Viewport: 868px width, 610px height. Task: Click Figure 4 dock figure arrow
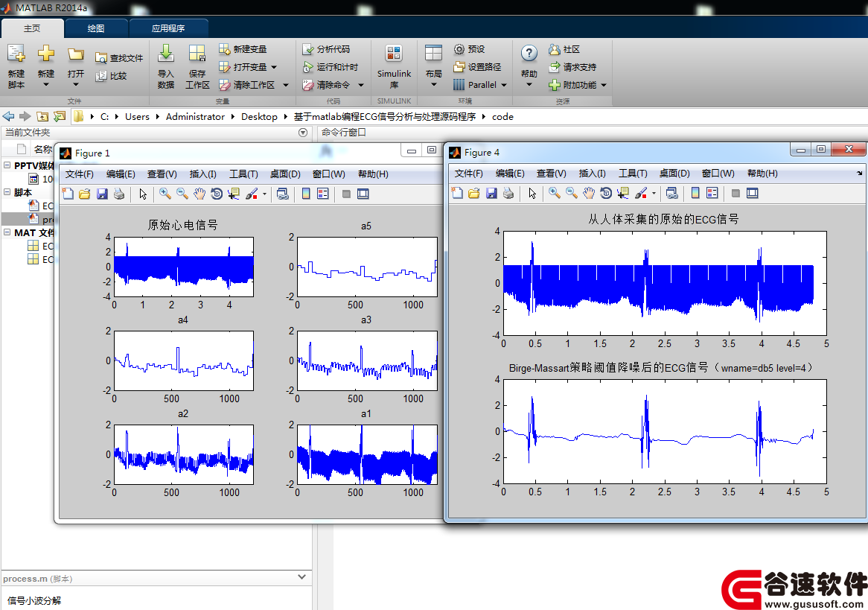[x=859, y=174]
